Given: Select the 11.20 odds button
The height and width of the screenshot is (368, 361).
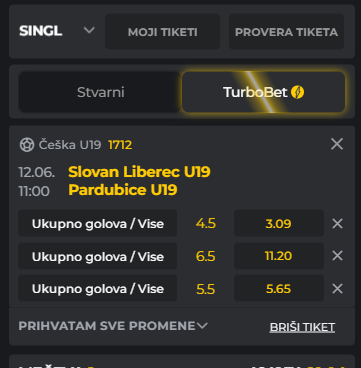Looking at the screenshot, I should click(279, 256).
